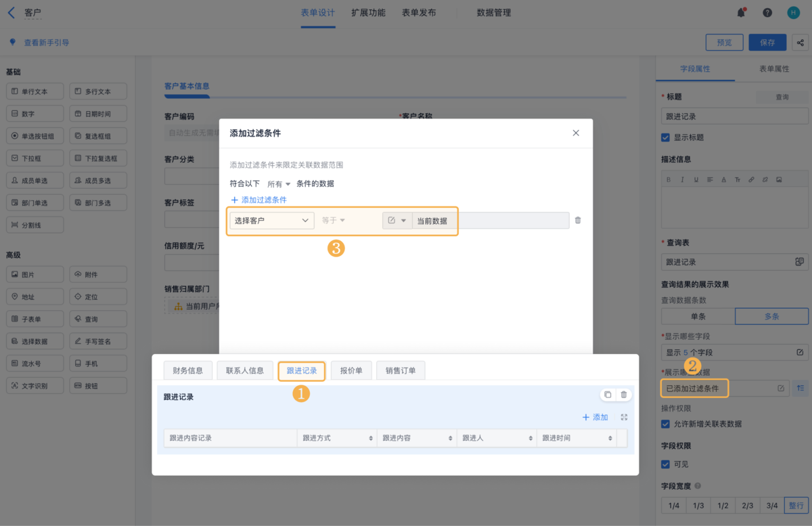Add 附件 field from palette
Image resolution: width=812 pixels, height=526 pixels.
point(98,274)
